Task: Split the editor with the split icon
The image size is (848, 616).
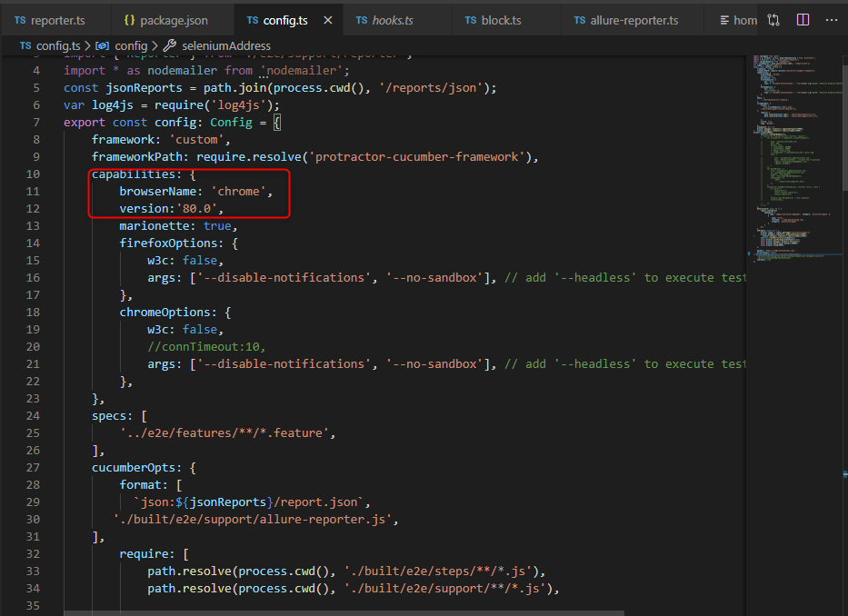Action: coord(802,19)
